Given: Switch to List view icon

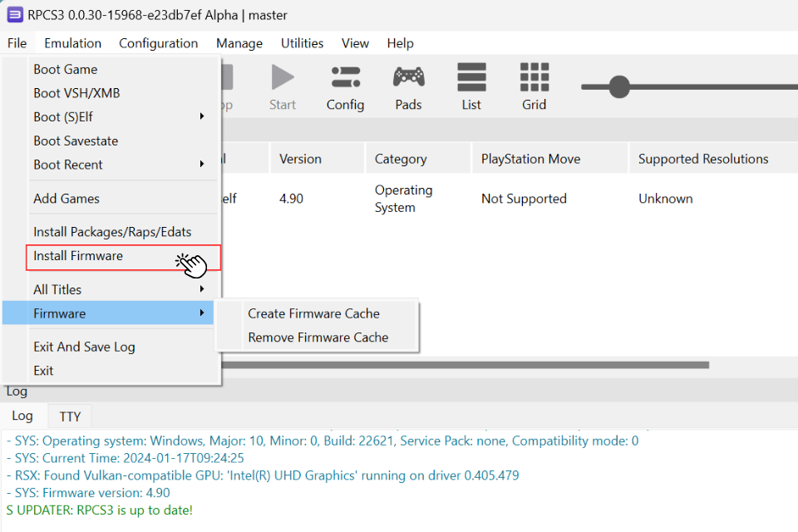Looking at the screenshot, I should (x=471, y=76).
